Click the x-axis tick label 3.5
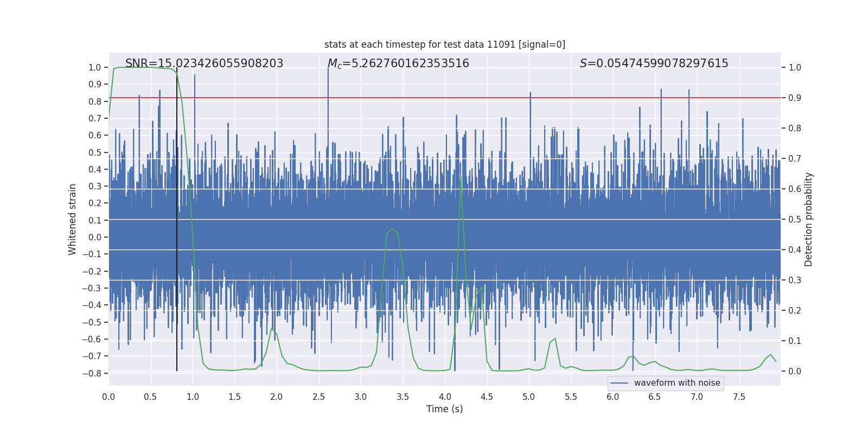The width and height of the screenshot is (868, 434). coord(403,397)
